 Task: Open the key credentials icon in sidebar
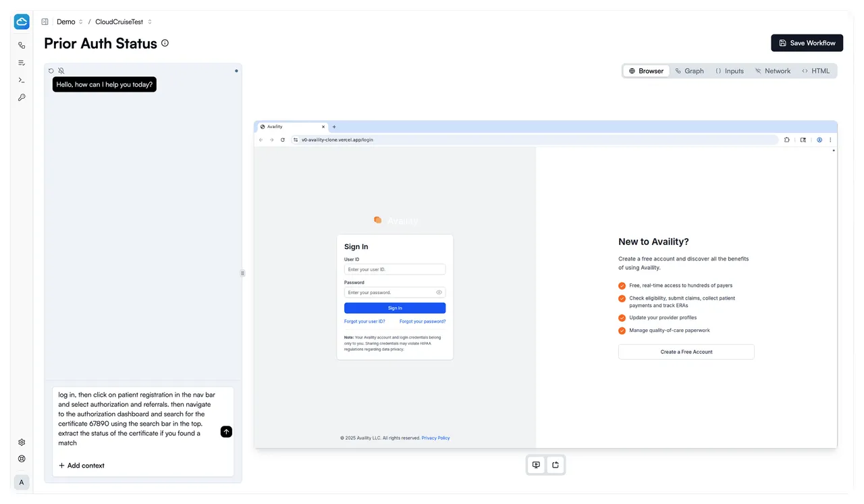coord(22,98)
